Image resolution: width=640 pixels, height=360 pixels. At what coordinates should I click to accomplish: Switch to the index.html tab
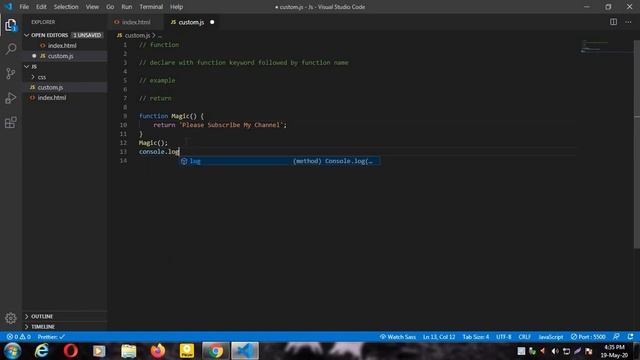pos(136,22)
